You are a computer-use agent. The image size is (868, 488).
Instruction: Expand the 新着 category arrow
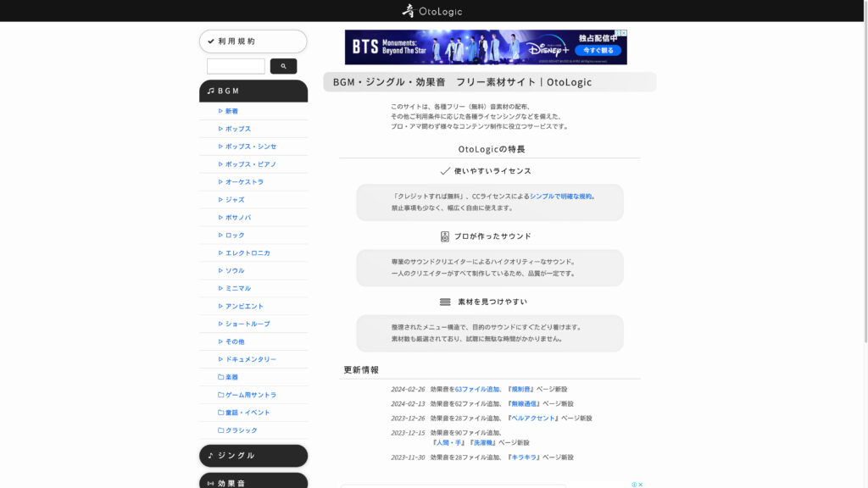[221, 110]
